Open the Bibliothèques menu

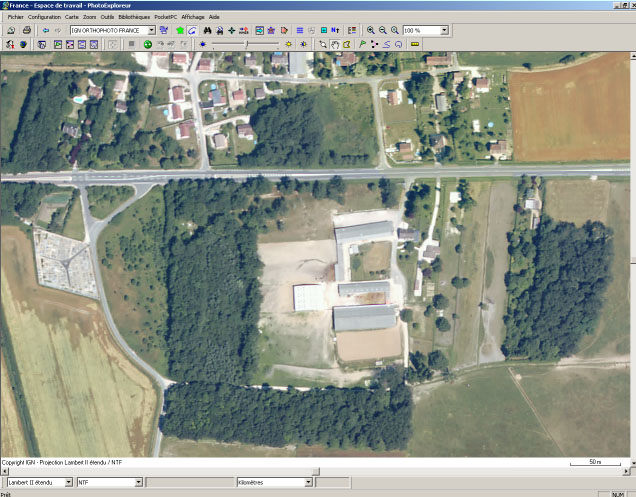click(134, 17)
